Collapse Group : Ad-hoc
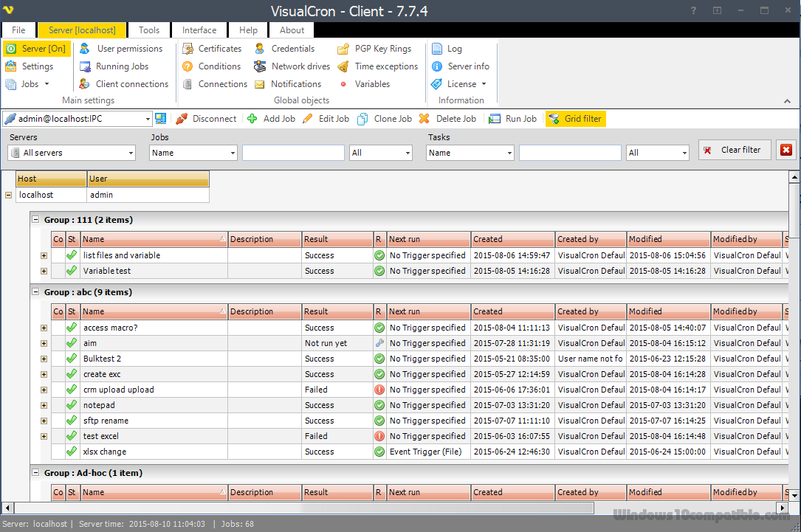 tap(35, 473)
